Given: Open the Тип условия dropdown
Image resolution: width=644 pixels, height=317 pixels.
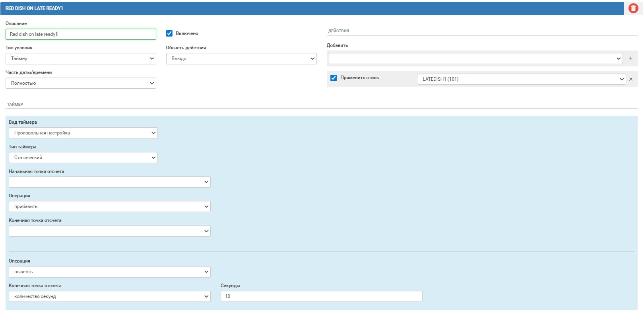Looking at the screenshot, I should 81,59.
